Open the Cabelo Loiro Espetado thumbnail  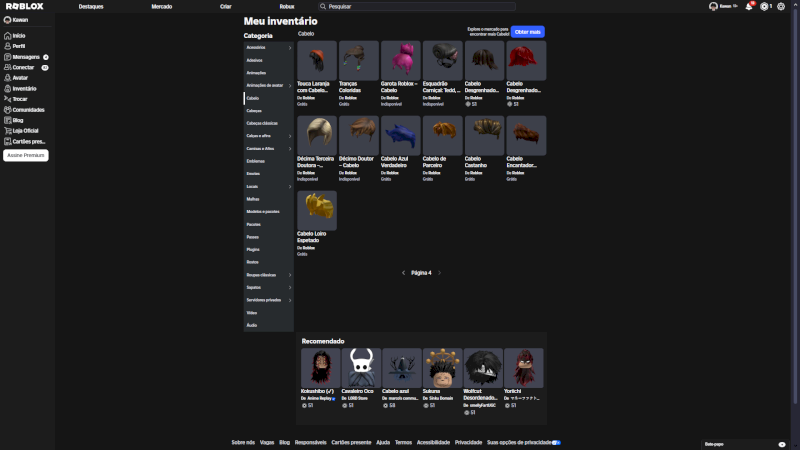click(x=317, y=211)
